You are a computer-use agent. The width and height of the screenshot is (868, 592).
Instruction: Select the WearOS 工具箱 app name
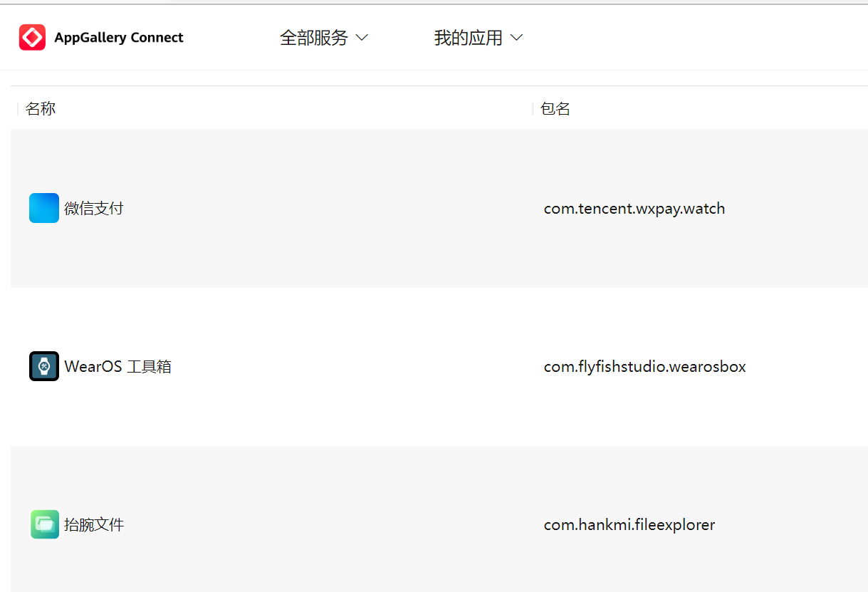[x=118, y=367]
